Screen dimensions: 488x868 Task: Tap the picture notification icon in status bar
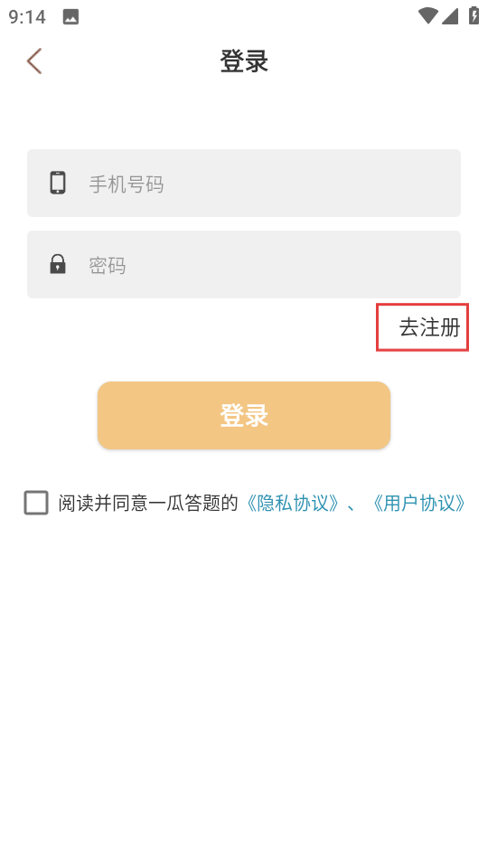(x=70, y=17)
